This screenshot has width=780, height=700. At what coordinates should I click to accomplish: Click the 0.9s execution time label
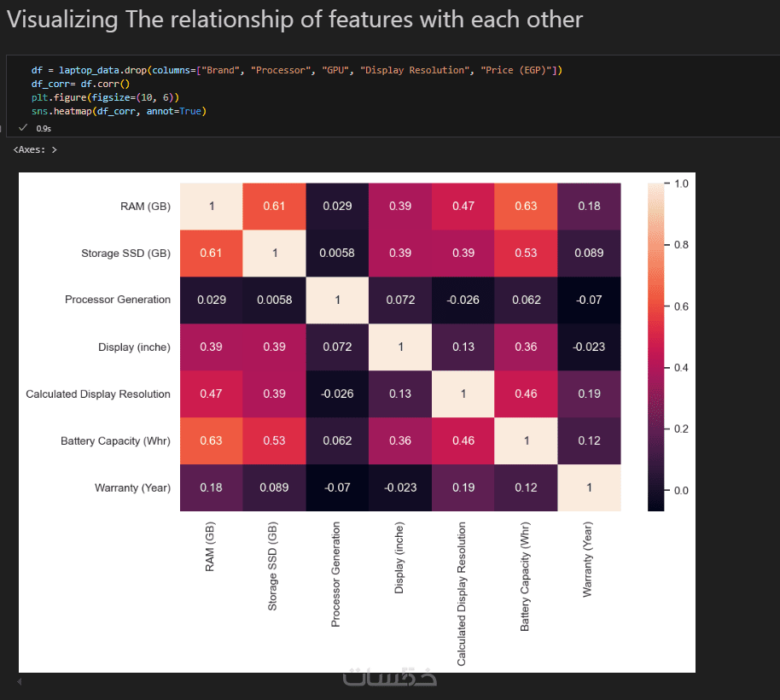tap(44, 128)
